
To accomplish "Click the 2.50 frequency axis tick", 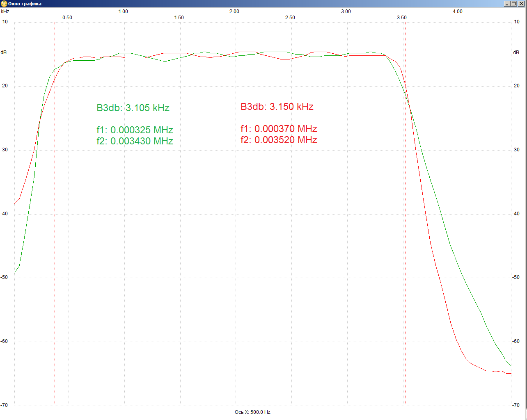I will click(x=290, y=18).
